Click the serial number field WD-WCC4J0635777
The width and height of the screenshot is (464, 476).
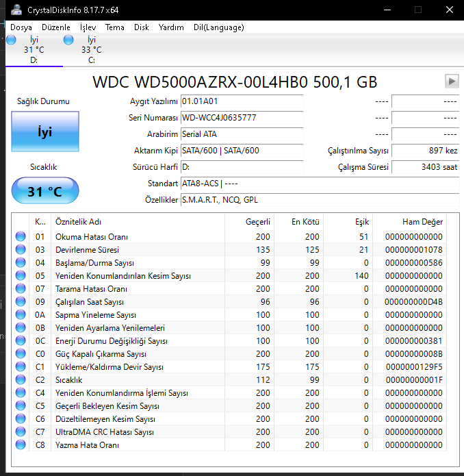(x=242, y=118)
